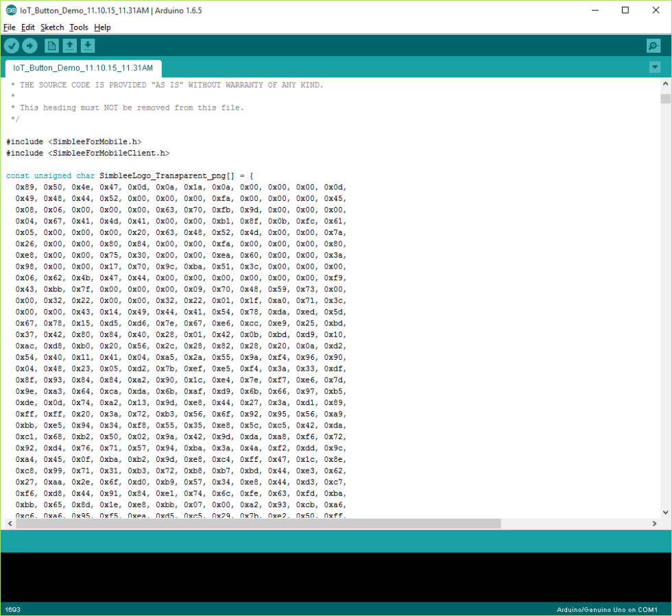Open the Edit menu
The image size is (672, 616).
(28, 27)
